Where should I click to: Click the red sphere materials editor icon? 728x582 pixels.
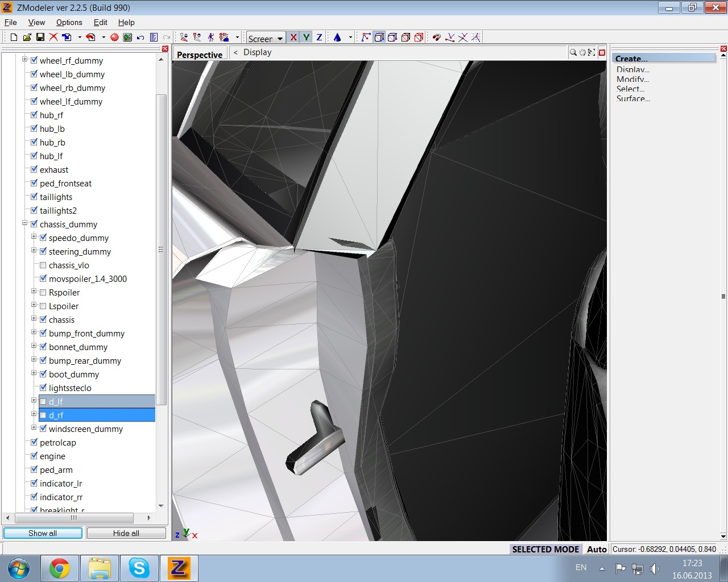tap(114, 38)
